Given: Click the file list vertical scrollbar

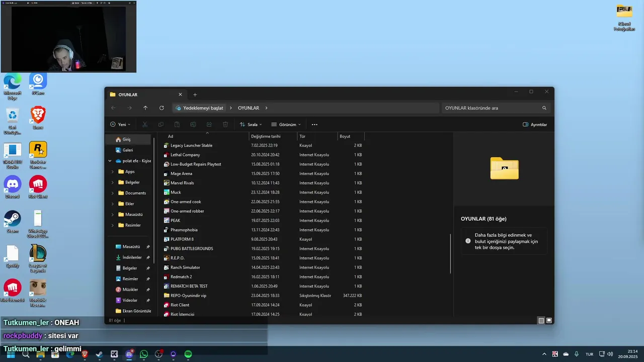Looking at the screenshot, I should coord(450,254).
